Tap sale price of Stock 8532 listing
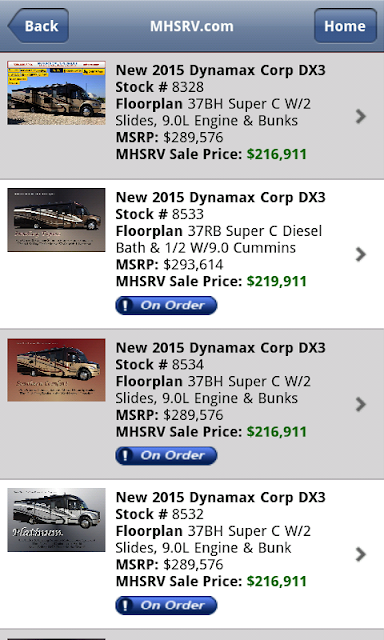 pyautogui.click(x=277, y=581)
